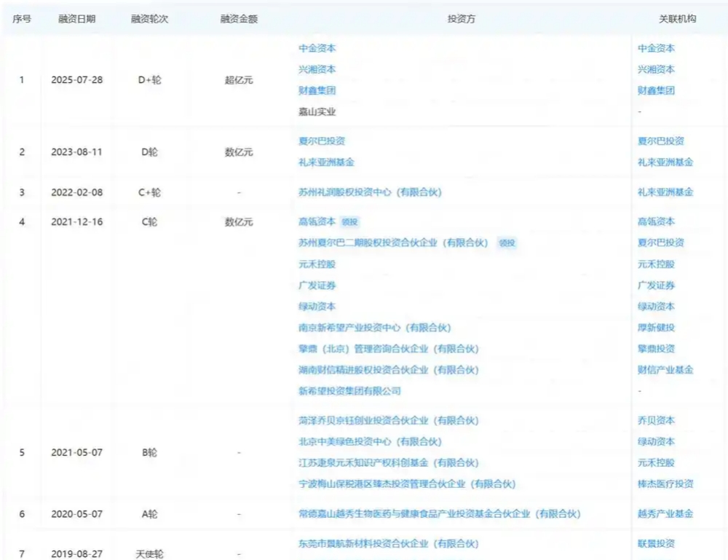Open 擎鼎投资 related institution link
Image resolution: width=728 pixels, height=560 pixels.
(656, 349)
